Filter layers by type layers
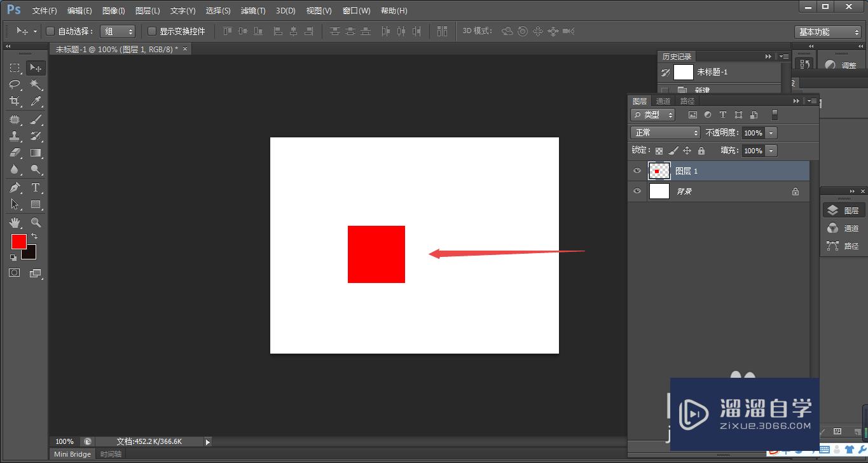Viewport: 868px width, 463px height. point(723,115)
